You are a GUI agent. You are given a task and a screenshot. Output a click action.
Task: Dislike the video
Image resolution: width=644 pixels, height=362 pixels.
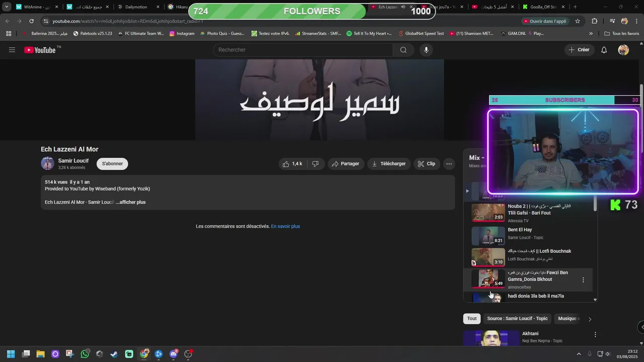click(x=315, y=164)
